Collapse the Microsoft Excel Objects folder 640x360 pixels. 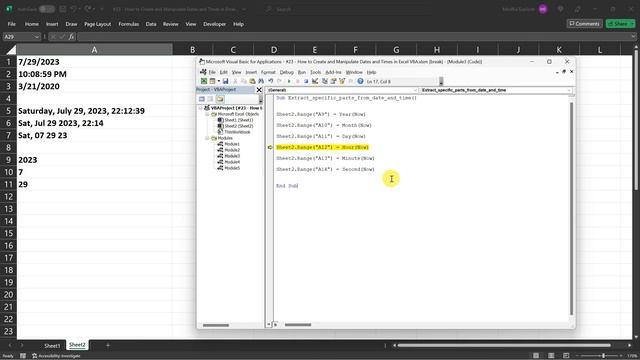(x=207, y=114)
